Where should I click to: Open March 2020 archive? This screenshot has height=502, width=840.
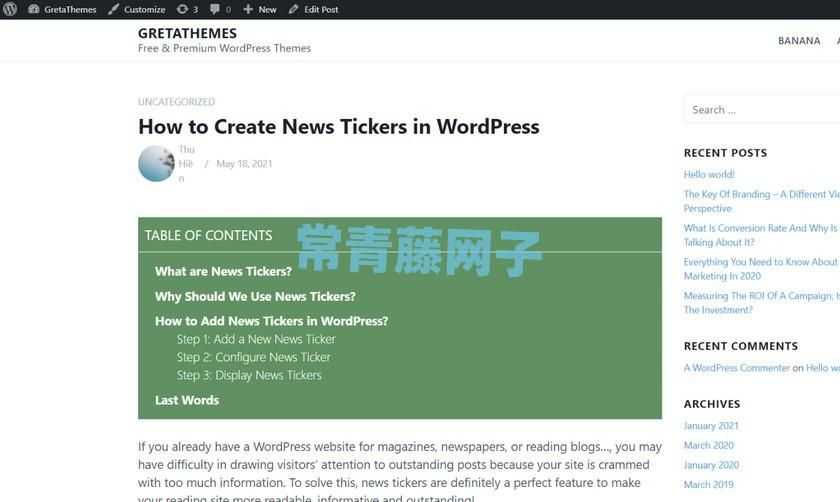[709, 445]
